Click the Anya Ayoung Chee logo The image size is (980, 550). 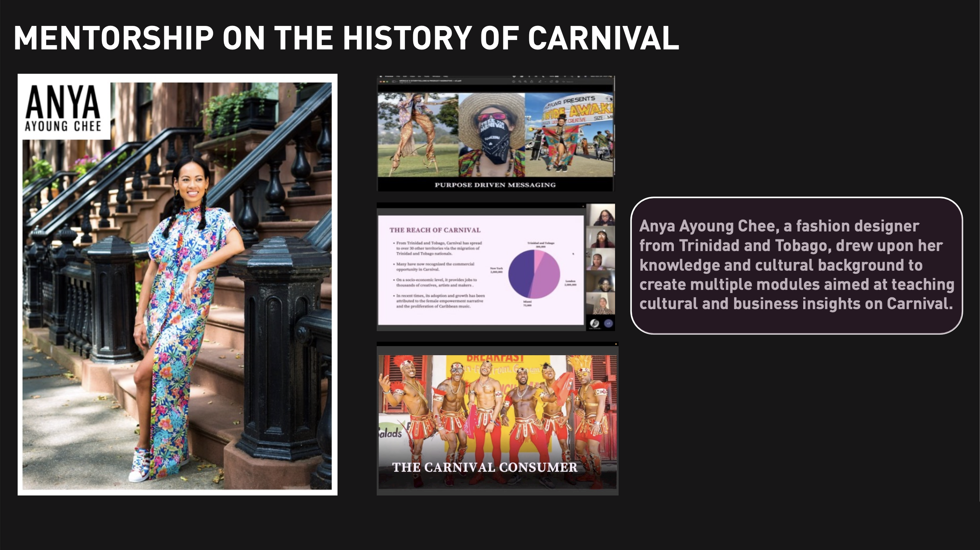pos(64,109)
